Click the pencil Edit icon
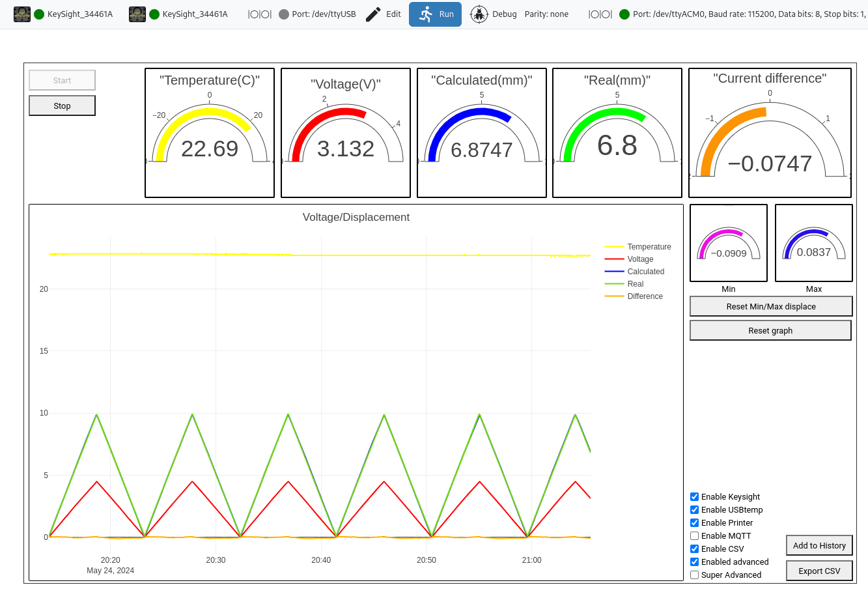The height and width of the screenshot is (598, 868). (x=373, y=14)
